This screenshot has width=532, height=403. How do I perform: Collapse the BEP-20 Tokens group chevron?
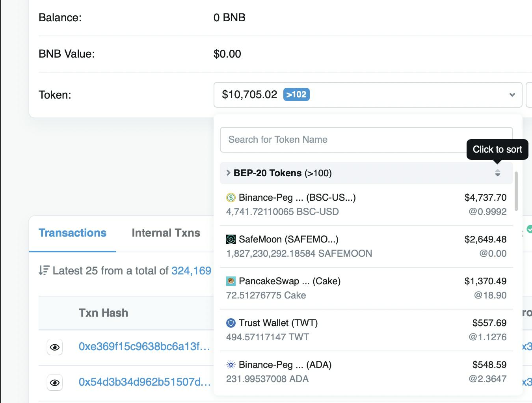point(229,173)
